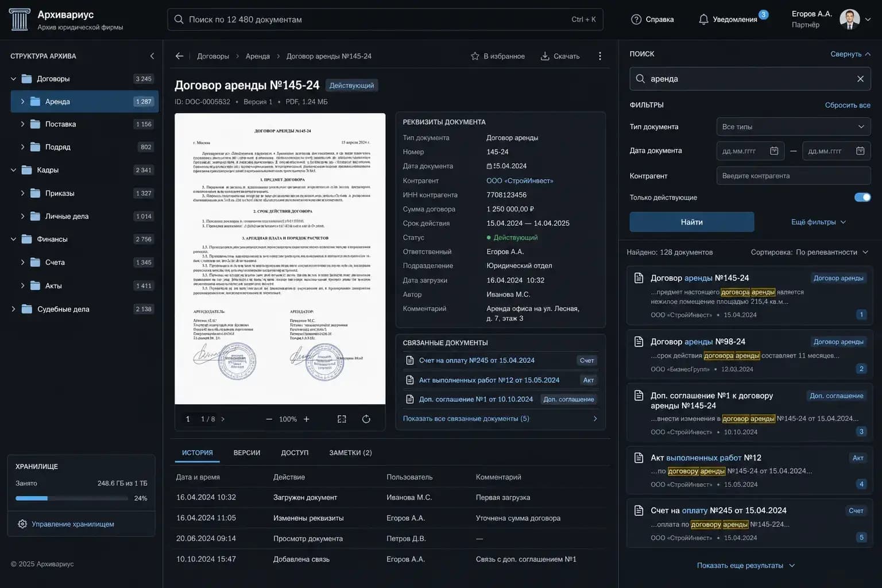Switch to the Версии tab
882x588 pixels.
[247, 453]
